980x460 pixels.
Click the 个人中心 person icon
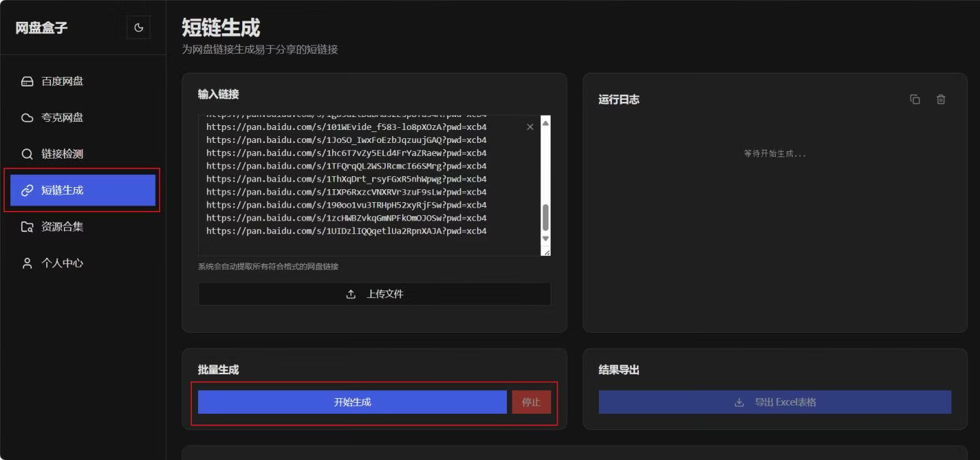[27, 263]
